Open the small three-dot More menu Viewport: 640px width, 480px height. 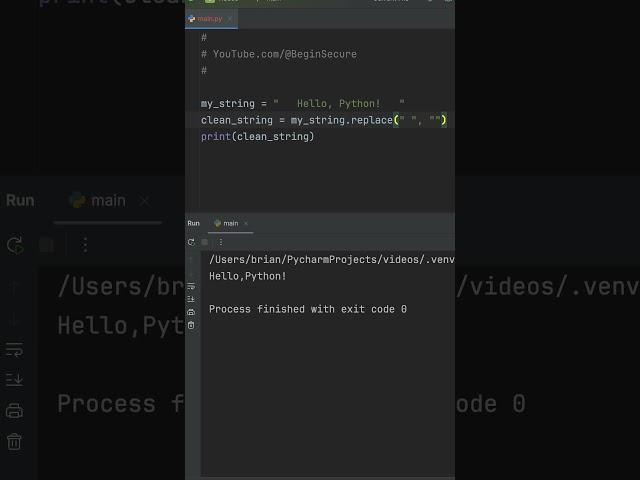click(221, 242)
